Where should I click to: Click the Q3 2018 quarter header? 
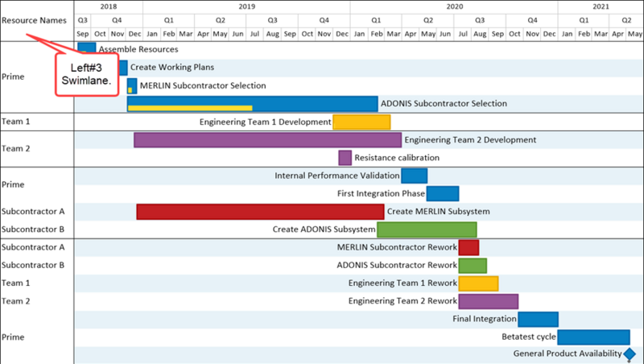83,20
